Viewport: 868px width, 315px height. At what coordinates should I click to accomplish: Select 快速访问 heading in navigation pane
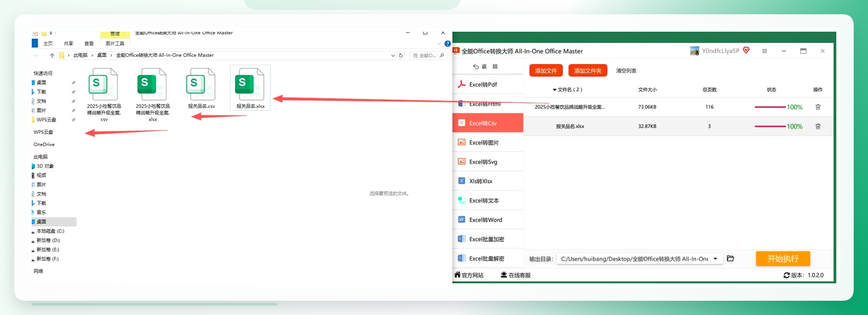pyautogui.click(x=43, y=73)
